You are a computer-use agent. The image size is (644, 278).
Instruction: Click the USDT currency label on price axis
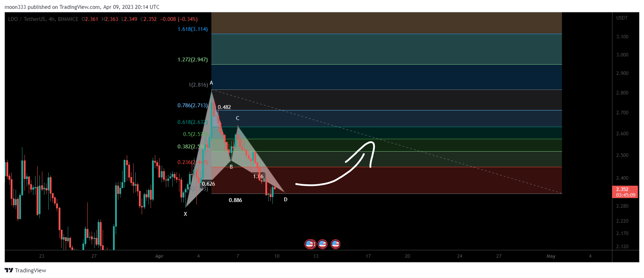tap(622, 18)
